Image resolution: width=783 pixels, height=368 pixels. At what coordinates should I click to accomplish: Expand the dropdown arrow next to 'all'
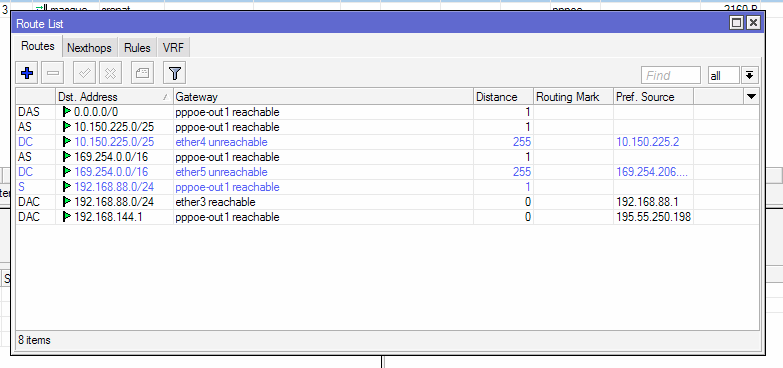pyautogui.click(x=749, y=75)
